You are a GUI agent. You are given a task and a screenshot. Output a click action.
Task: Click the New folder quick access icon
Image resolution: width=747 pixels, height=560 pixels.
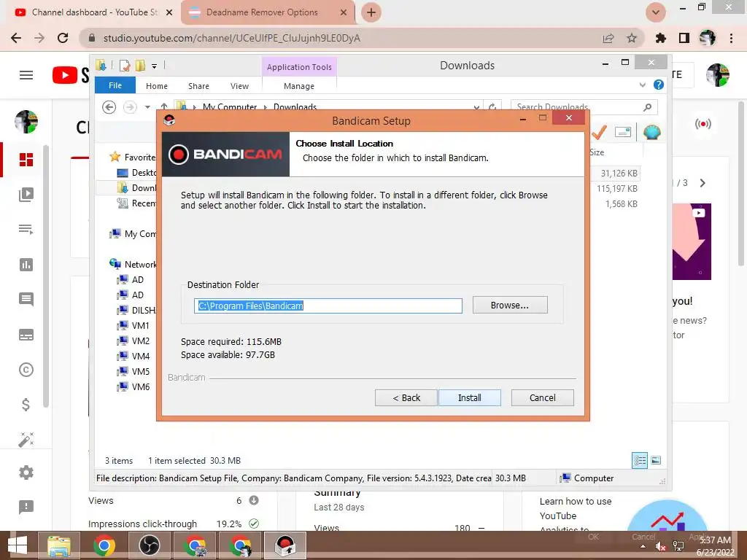(140, 65)
